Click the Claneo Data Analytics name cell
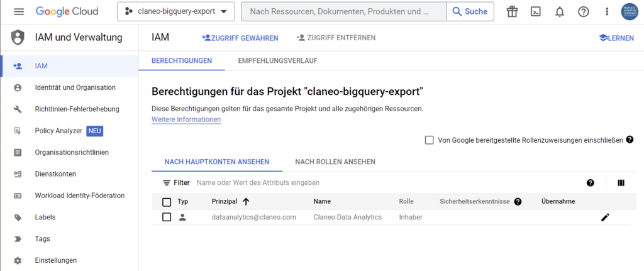This screenshot has width=644, height=271. (347, 217)
